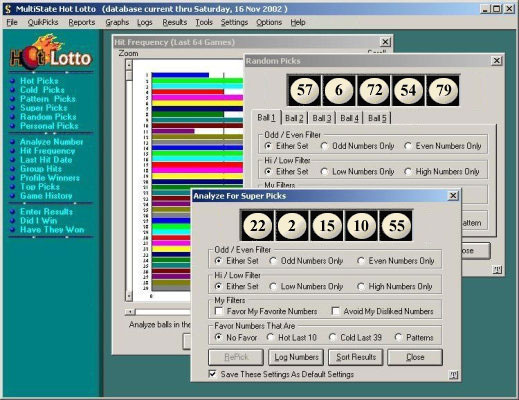Open the QuikPicks menu
This screenshot has height=400, width=519.
(x=43, y=22)
